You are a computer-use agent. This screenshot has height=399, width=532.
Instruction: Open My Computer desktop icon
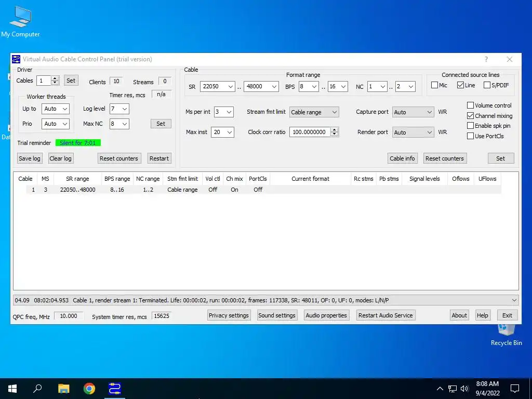click(x=20, y=21)
